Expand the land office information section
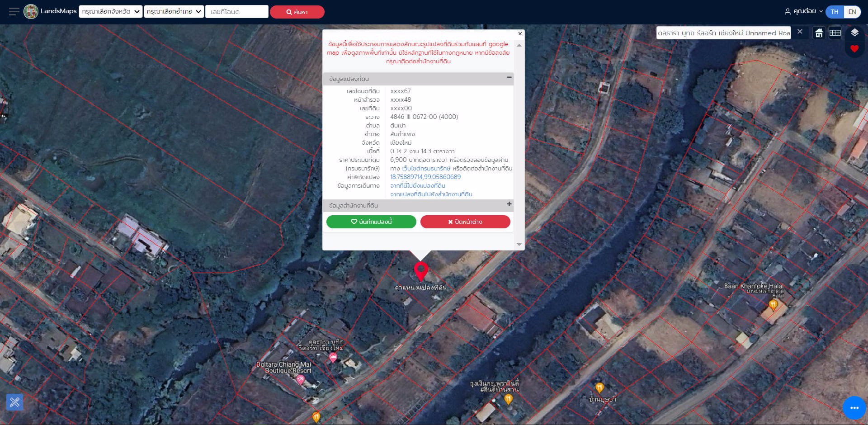The image size is (868, 425). pyautogui.click(x=509, y=204)
